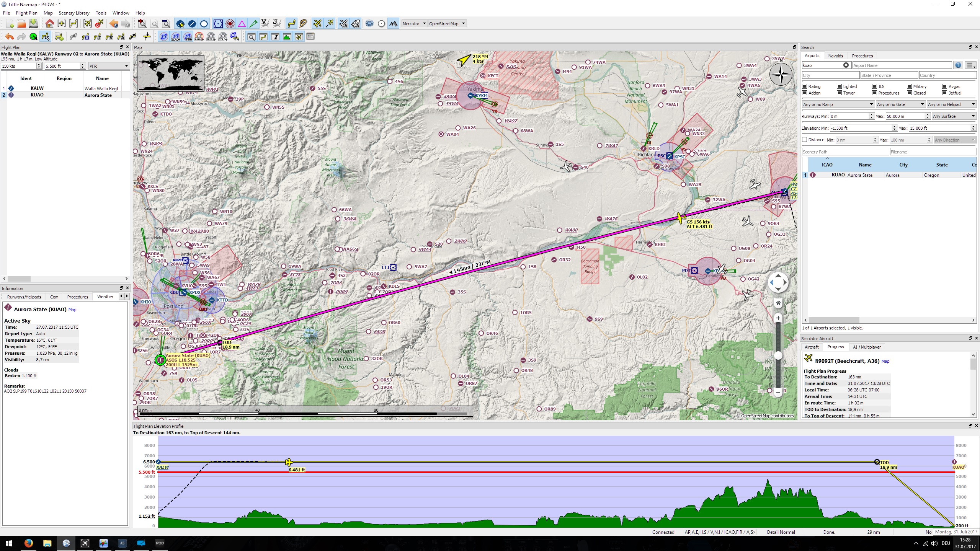Toggle the magenta triangle map layer icon

coord(242,24)
